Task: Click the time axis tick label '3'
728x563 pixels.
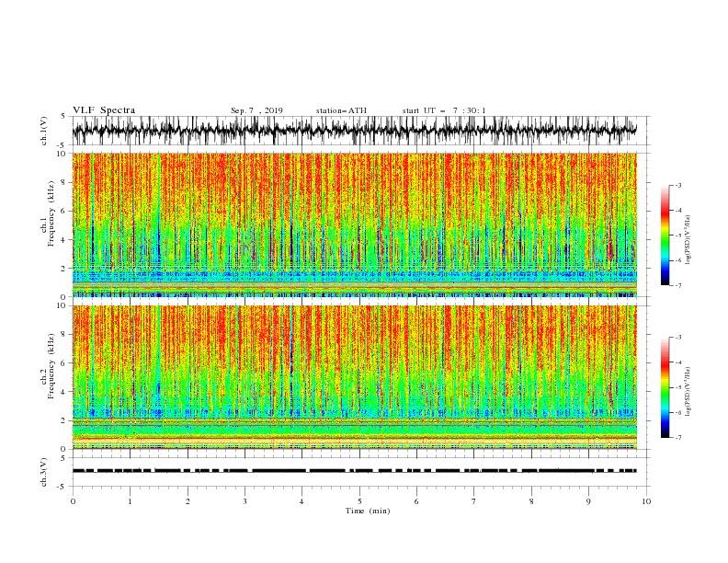Action: click(245, 501)
